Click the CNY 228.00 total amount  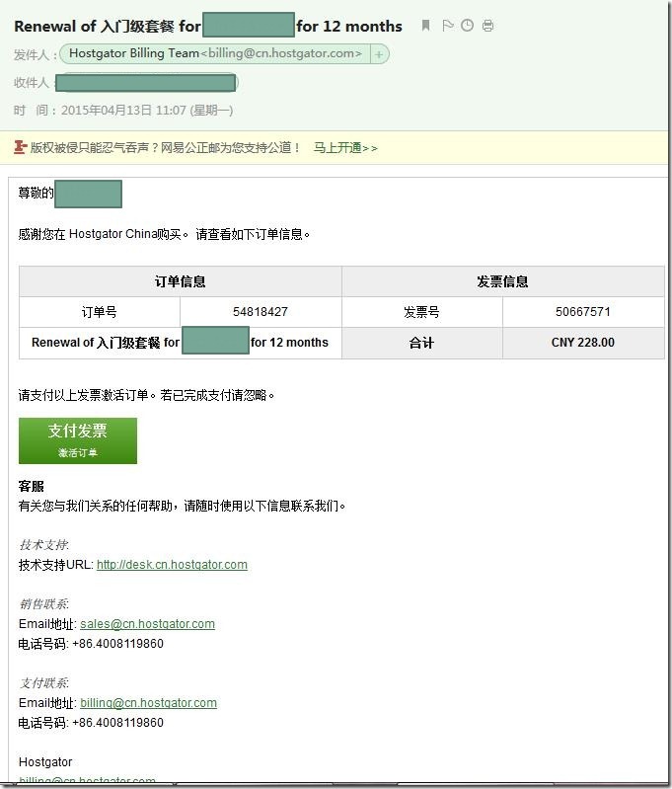[x=583, y=343]
